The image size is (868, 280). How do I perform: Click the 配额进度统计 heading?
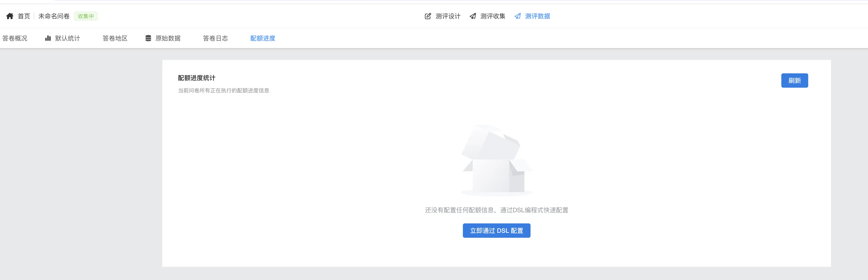196,78
